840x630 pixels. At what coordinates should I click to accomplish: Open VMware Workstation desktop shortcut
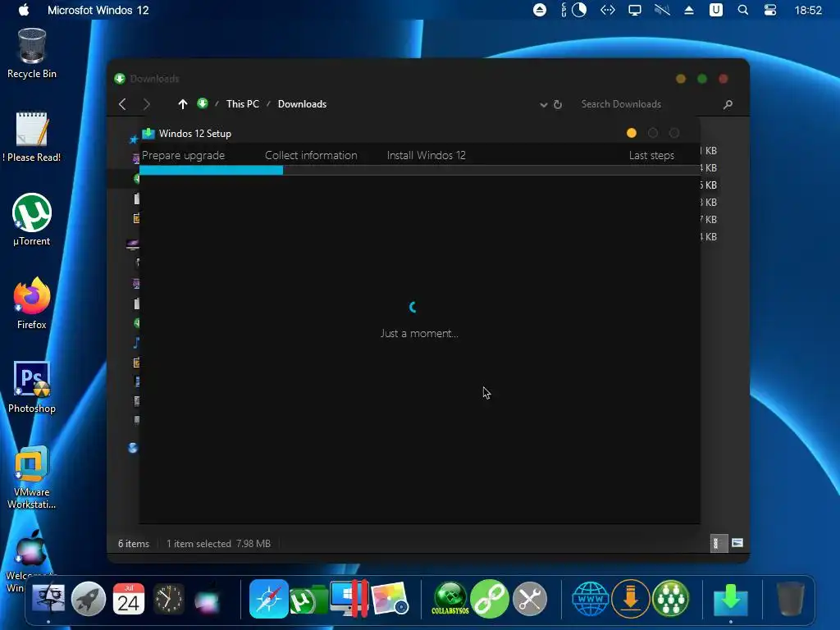32,477
